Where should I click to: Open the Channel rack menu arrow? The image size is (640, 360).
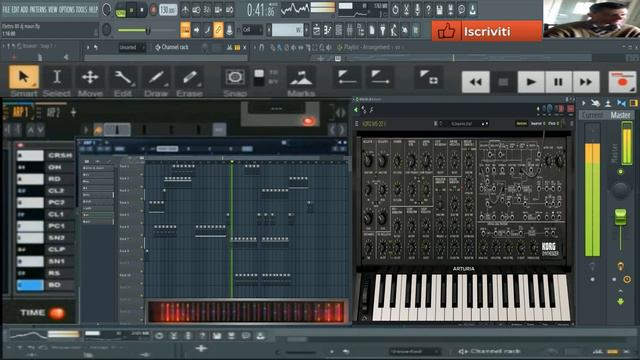(x=158, y=48)
